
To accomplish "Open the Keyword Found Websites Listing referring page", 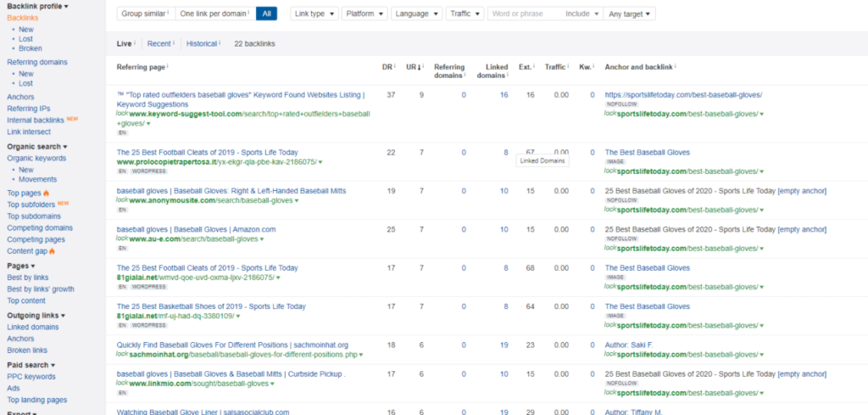I will click(x=241, y=100).
